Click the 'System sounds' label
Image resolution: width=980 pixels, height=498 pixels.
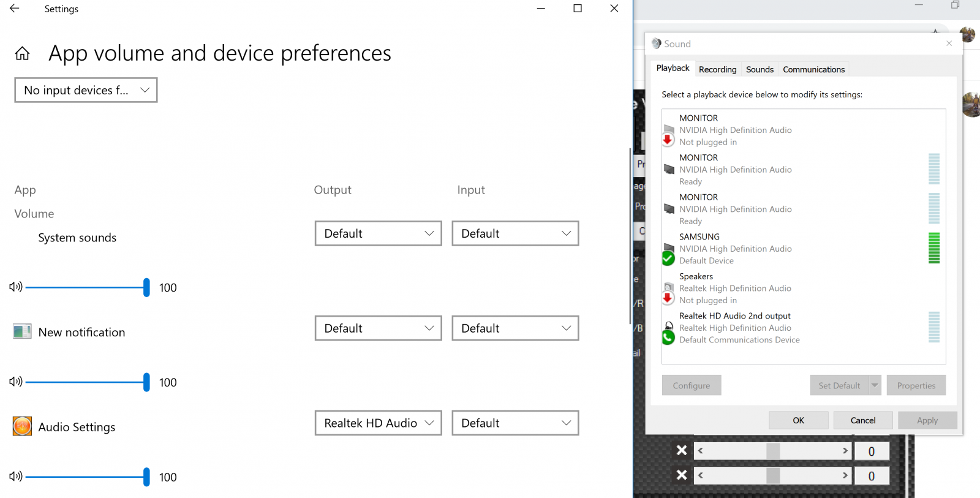pyautogui.click(x=77, y=238)
